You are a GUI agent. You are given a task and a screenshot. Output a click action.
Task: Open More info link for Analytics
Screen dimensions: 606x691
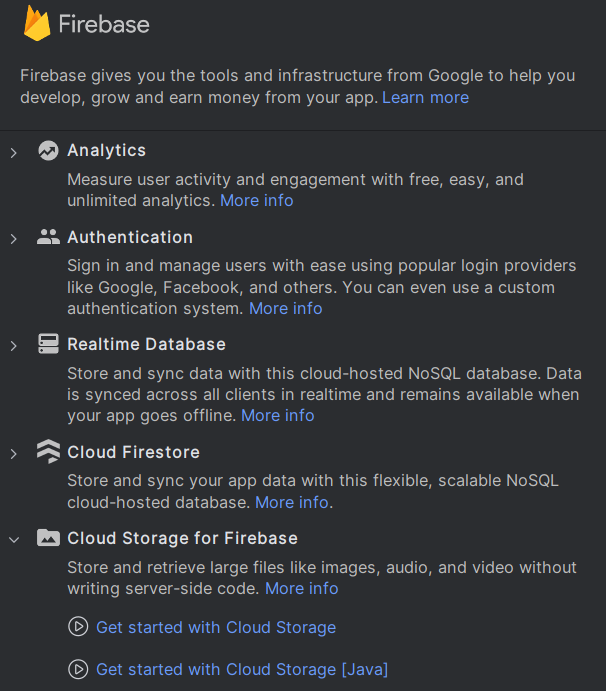coord(257,201)
